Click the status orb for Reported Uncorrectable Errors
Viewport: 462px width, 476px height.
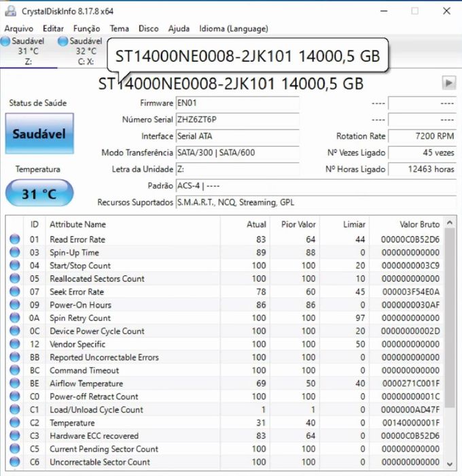coord(14,357)
